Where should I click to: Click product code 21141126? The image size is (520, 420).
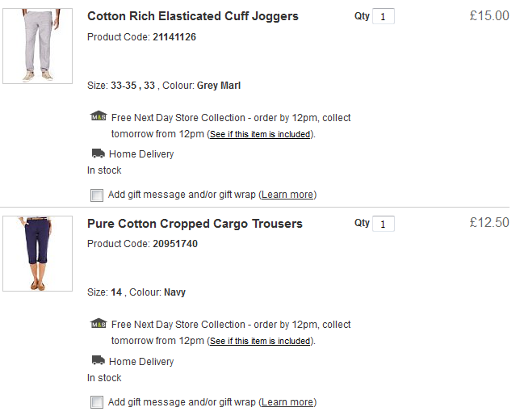point(174,37)
